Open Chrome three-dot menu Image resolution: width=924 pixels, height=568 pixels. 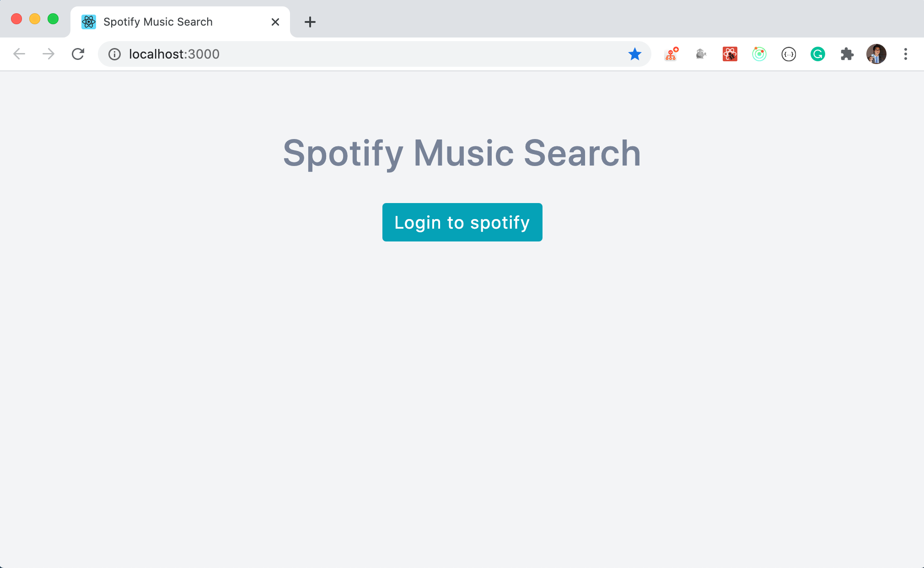pyautogui.click(x=906, y=54)
